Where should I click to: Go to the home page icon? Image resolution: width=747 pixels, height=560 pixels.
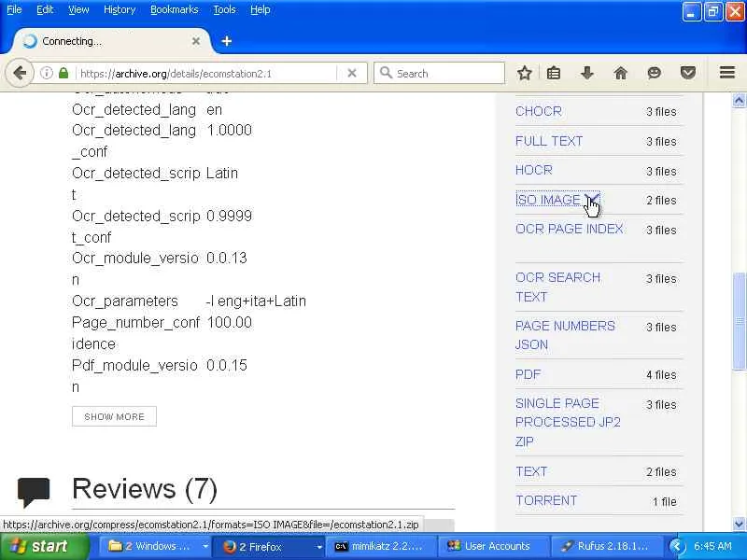(620, 73)
